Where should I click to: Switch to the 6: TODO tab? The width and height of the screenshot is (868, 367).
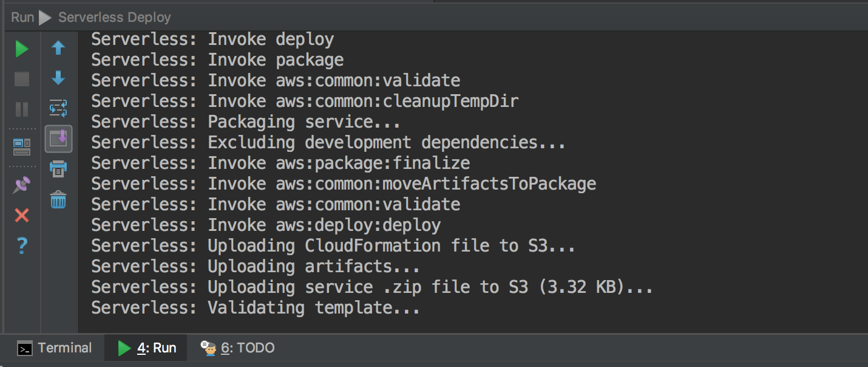[238, 348]
